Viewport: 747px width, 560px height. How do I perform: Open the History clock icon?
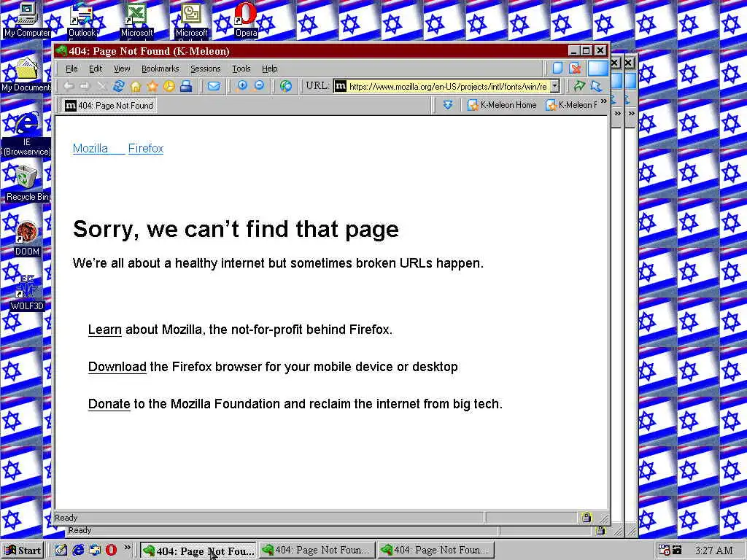tap(169, 86)
